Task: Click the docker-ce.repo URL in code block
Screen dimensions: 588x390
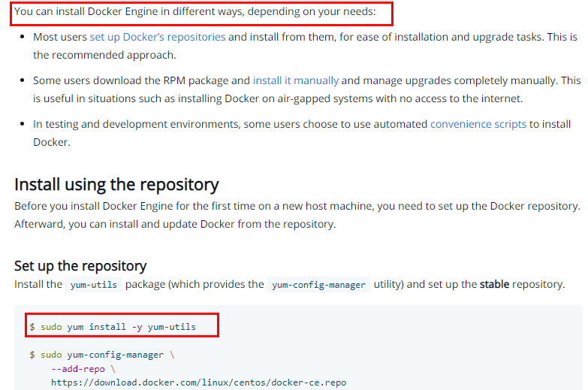Action: coord(198,382)
